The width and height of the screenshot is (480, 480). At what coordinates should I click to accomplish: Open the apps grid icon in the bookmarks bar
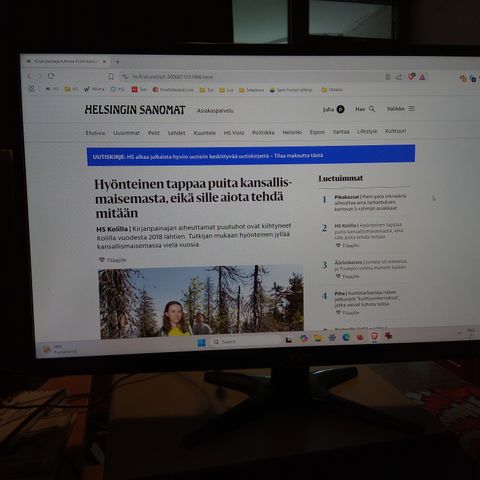coord(31,89)
